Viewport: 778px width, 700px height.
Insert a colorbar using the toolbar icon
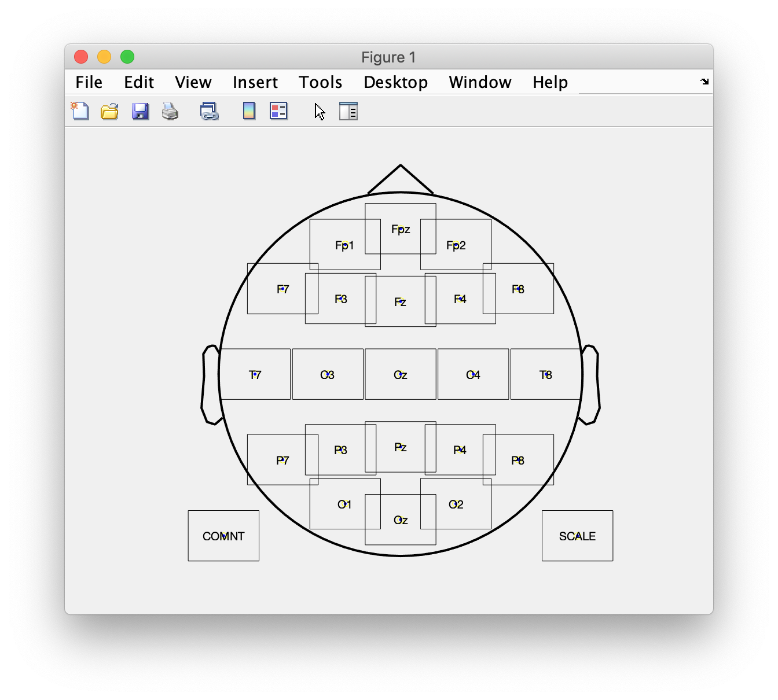point(249,111)
